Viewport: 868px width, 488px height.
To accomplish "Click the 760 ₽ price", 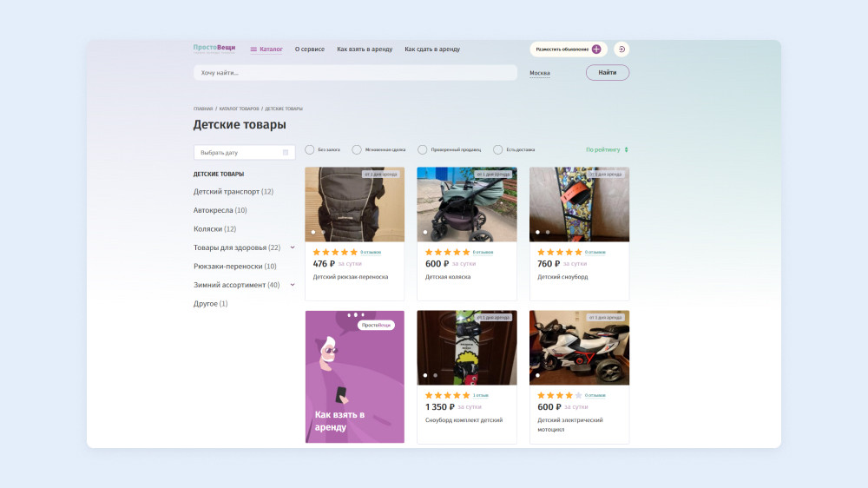I will (549, 264).
